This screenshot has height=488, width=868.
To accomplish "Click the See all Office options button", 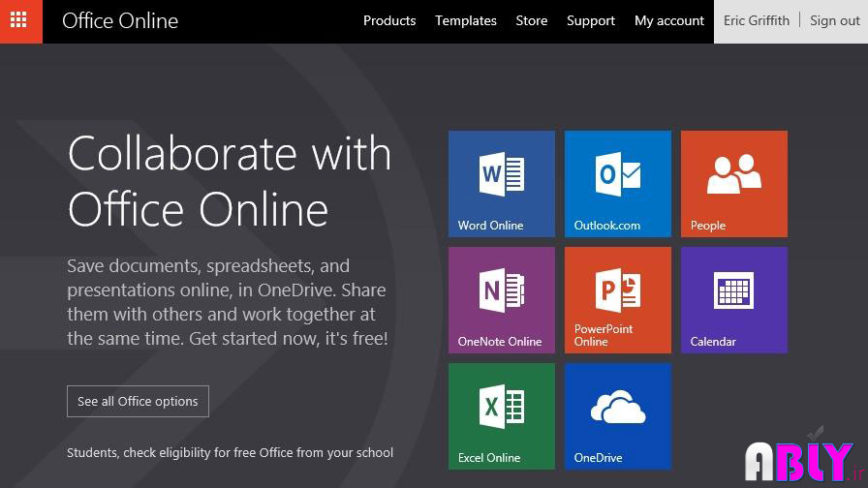I will coord(138,401).
